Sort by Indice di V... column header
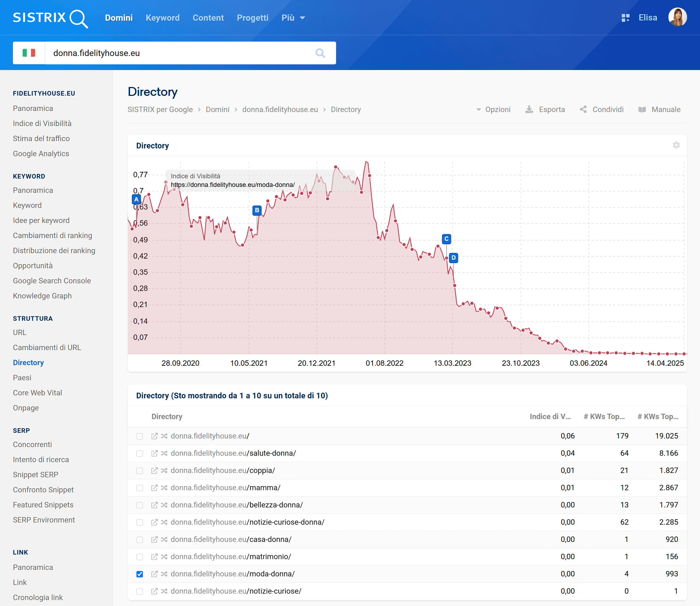 pyautogui.click(x=550, y=417)
